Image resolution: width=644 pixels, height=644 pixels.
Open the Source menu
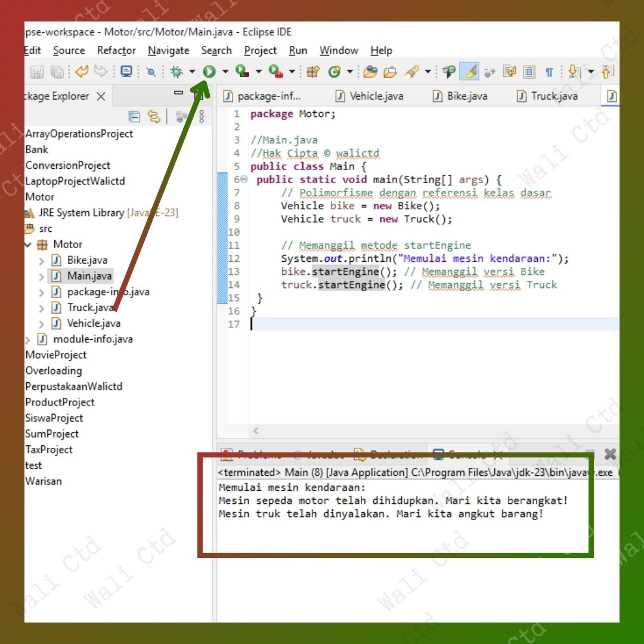coord(69,51)
